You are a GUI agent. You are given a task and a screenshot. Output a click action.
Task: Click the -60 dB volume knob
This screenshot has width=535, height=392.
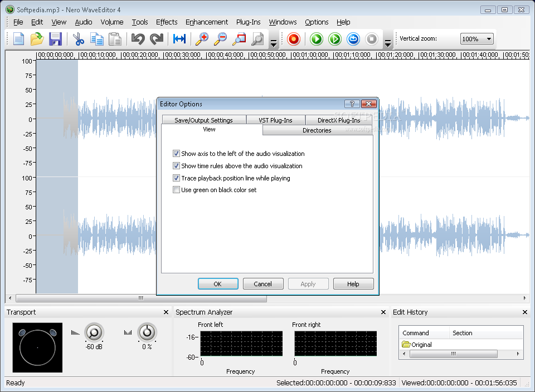(94, 332)
